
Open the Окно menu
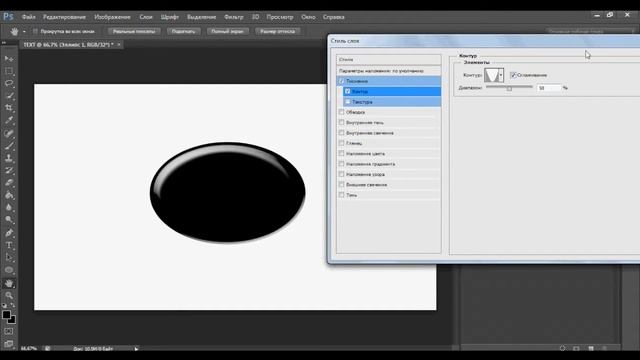click(x=308, y=17)
